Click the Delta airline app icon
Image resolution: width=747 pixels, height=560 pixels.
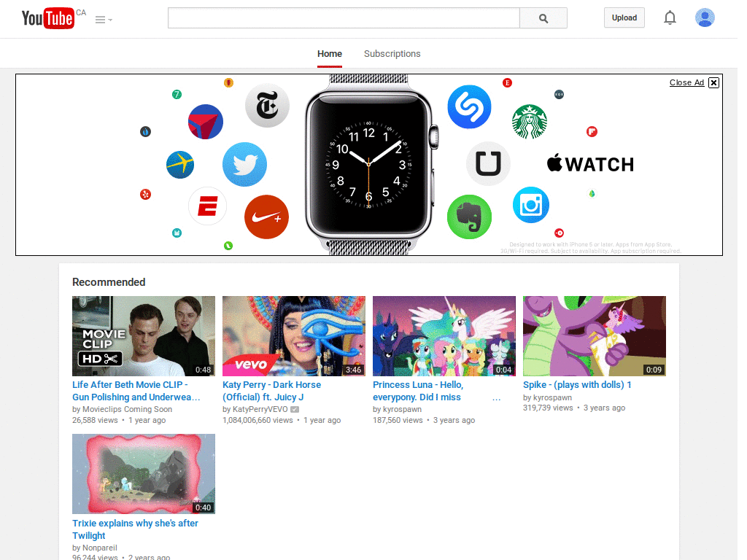pos(206,122)
